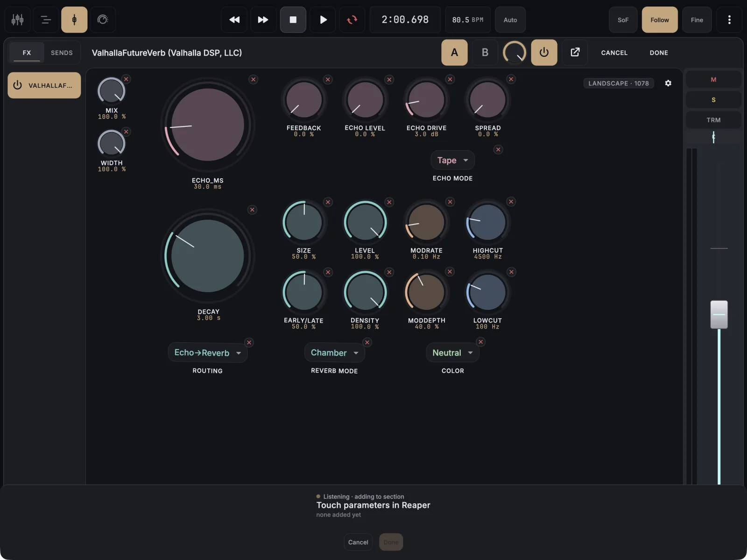The height and width of the screenshot is (560, 747).
Task: Open the three-dot overflow menu
Action: [729, 20]
